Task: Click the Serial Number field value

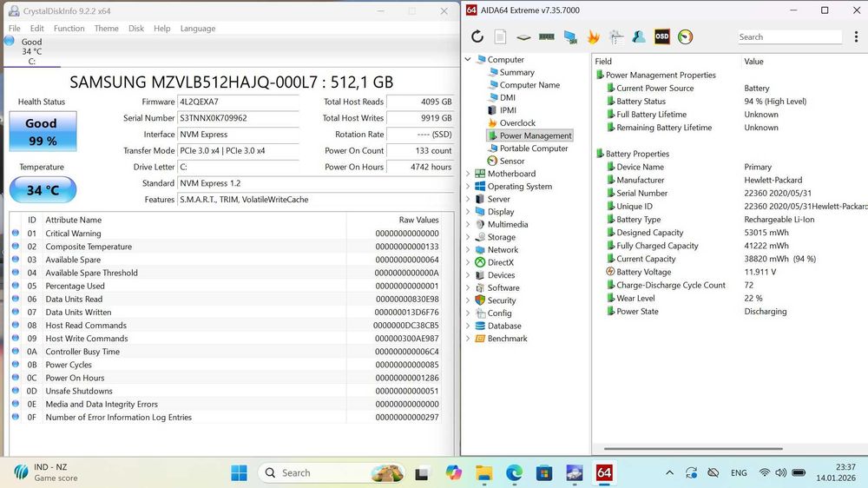Action: (x=238, y=118)
